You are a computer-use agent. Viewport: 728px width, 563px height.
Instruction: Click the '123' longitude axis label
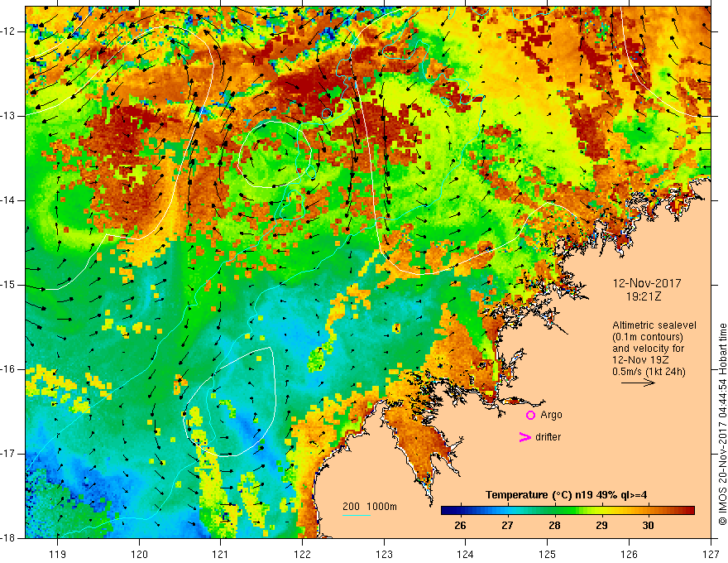[384, 554]
